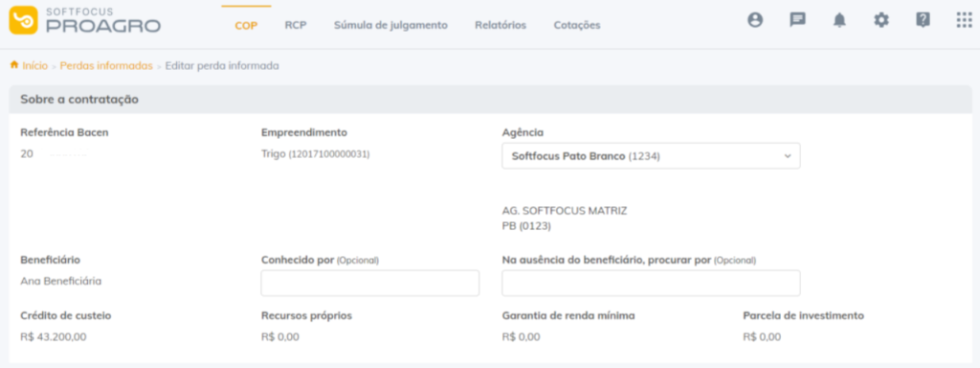
Task: Click the Softfocus Proagro logo
Action: (85, 21)
